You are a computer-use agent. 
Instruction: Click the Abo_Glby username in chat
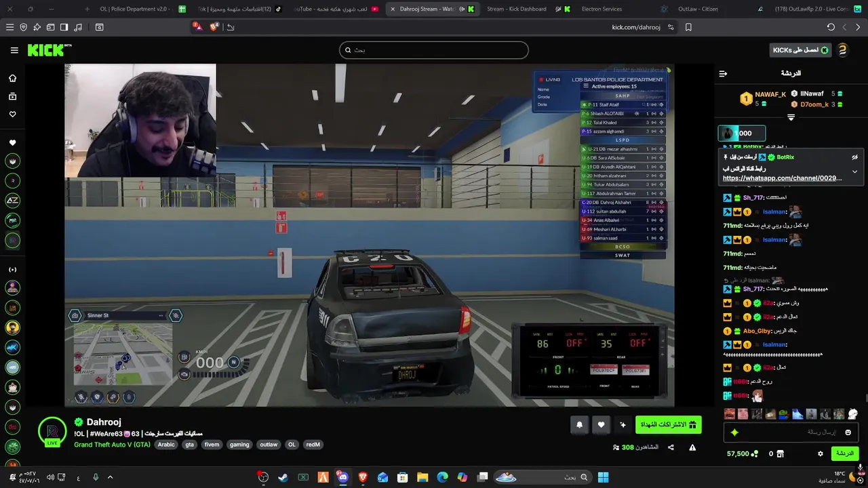pyautogui.click(x=757, y=331)
